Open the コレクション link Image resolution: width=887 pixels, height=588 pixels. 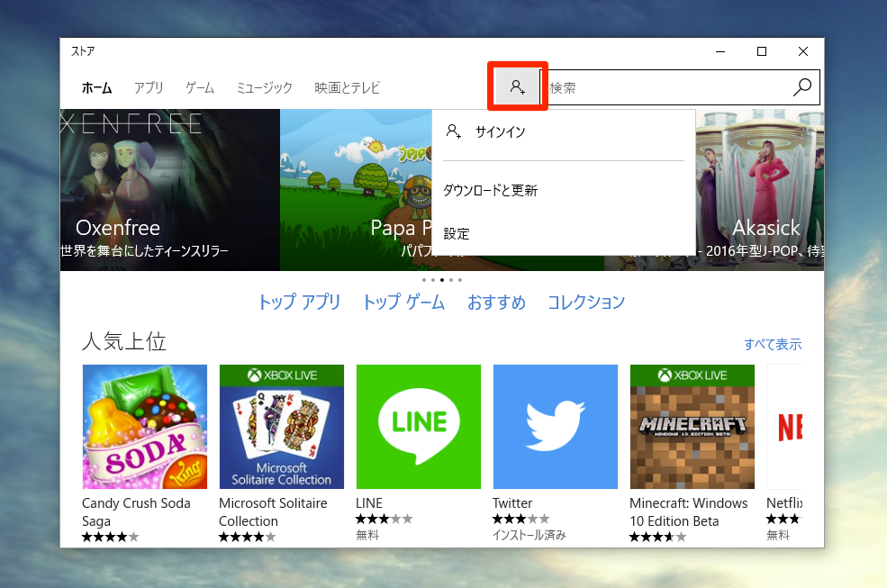pyautogui.click(x=586, y=303)
